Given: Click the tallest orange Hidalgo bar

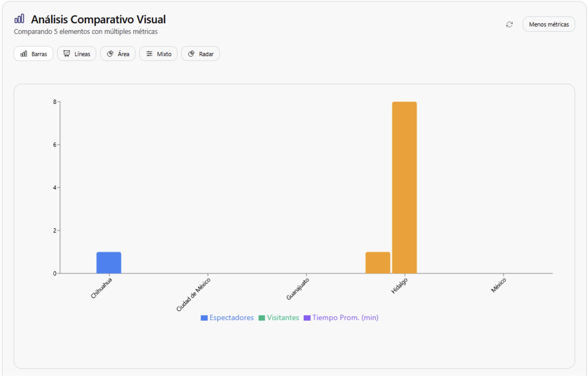Looking at the screenshot, I should [x=404, y=187].
